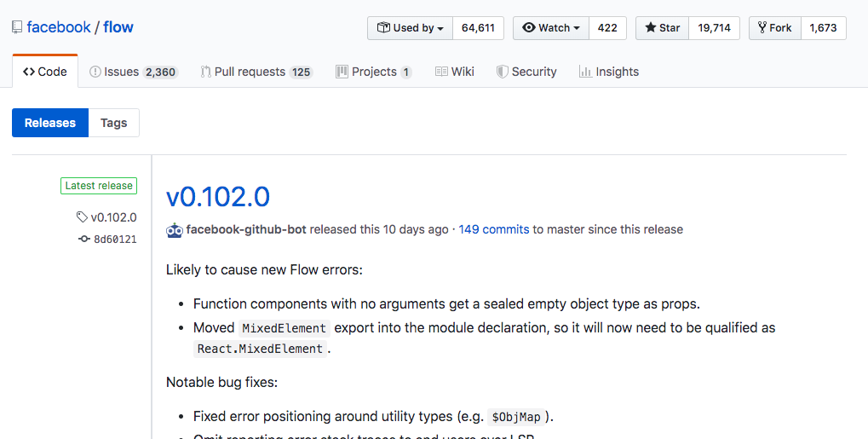Open the v0.102.0 release title link

[x=218, y=197]
